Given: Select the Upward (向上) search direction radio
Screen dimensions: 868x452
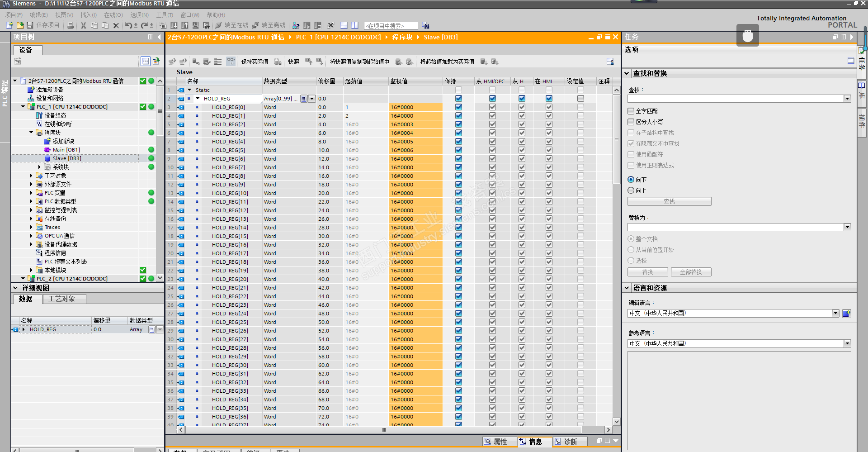Looking at the screenshot, I should (631, 190).
